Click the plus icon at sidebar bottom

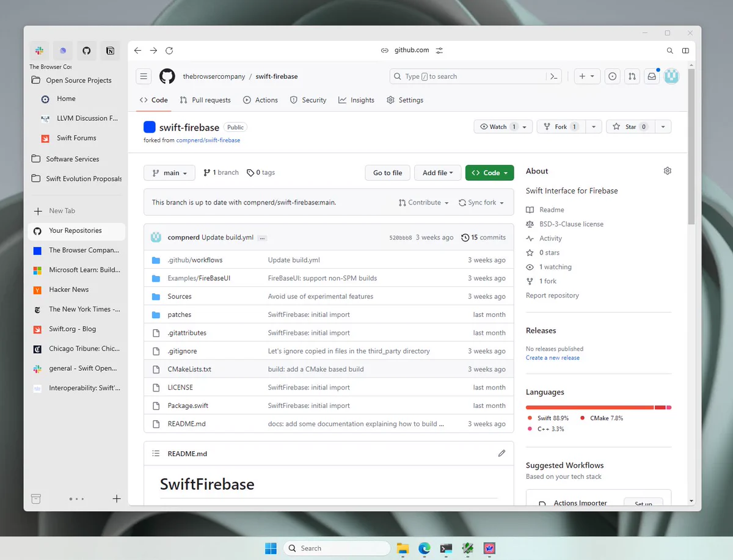[x=117, y=498]
